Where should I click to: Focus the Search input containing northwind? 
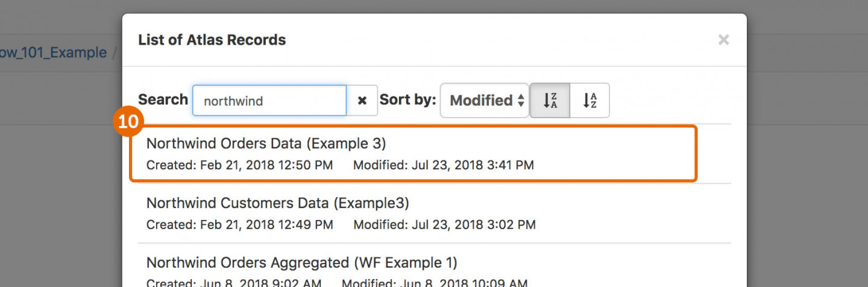[269, 101]
